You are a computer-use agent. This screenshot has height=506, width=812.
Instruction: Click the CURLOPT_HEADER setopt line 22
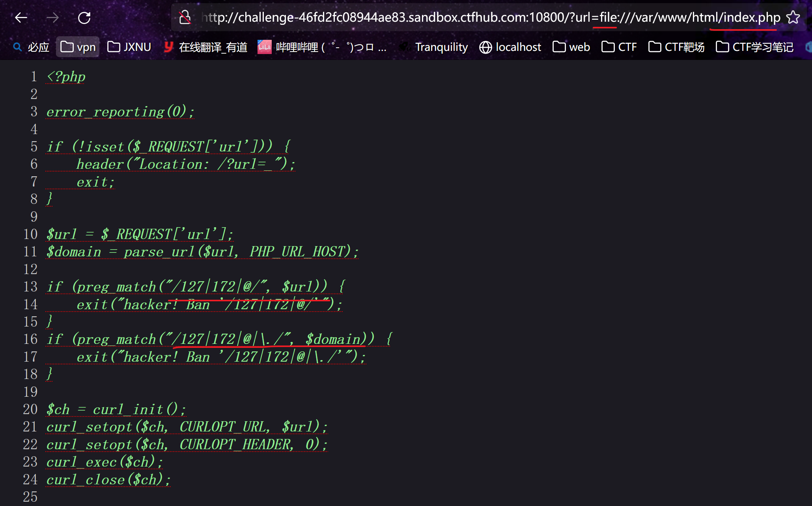click(x=187, y=444)
